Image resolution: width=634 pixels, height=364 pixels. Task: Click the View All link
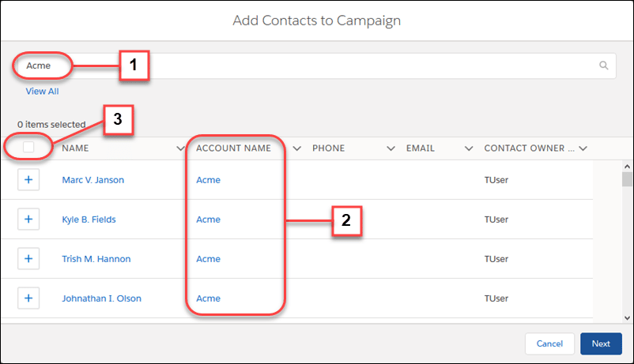click(x=42, y=92)
